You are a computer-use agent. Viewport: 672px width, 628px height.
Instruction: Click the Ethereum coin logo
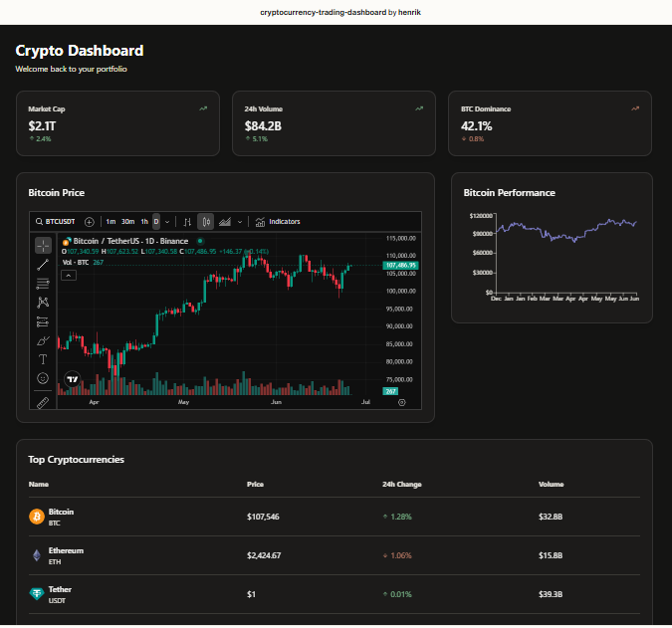pos(37,555)
